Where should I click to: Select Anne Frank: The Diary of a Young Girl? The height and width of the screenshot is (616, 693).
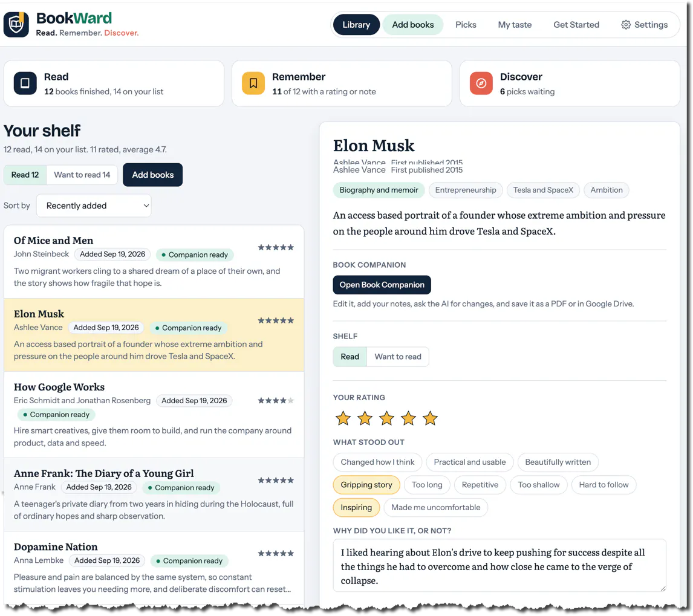pyautogui.click(x=154, y=495)
